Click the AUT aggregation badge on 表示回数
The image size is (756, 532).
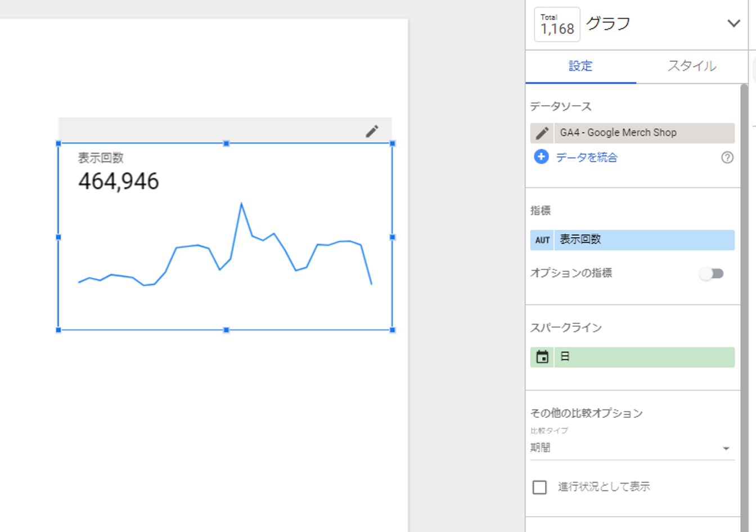(x=542, y=240)
